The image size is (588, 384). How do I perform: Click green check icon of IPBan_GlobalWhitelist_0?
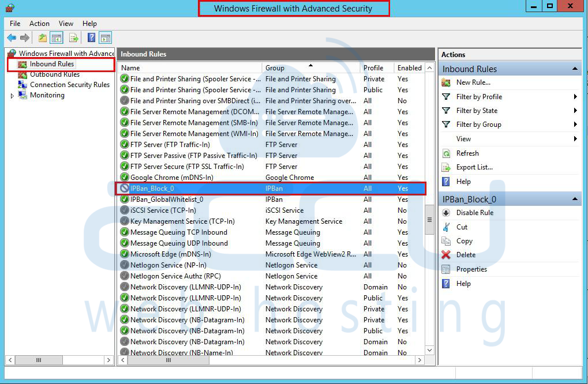click(125, 199)
